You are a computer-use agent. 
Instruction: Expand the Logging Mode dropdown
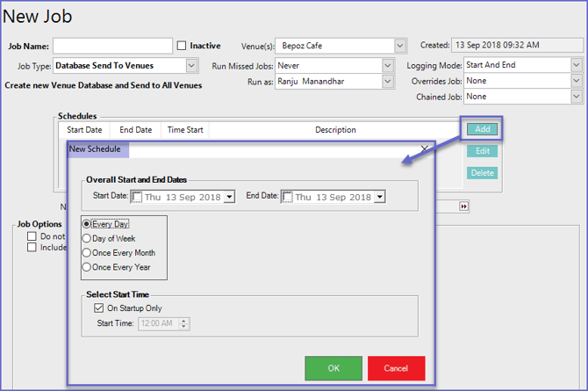tap(576, 65)
